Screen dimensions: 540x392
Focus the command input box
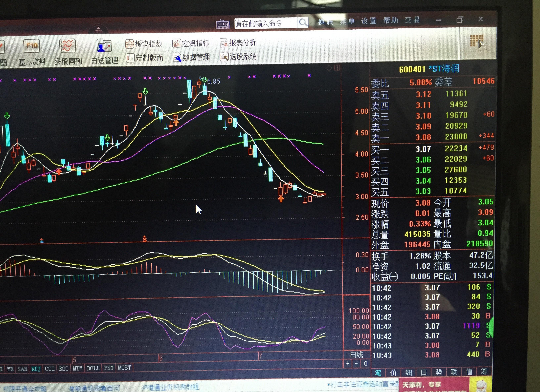266,23
